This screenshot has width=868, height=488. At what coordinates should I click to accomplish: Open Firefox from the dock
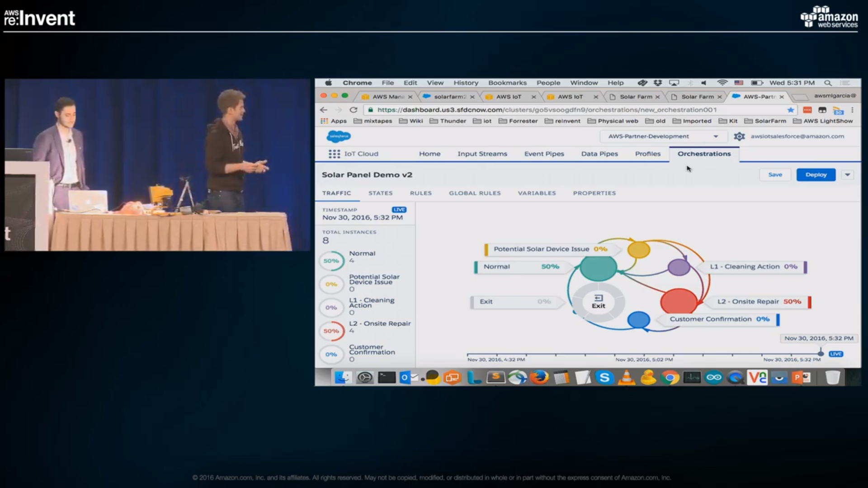point(539,377)
